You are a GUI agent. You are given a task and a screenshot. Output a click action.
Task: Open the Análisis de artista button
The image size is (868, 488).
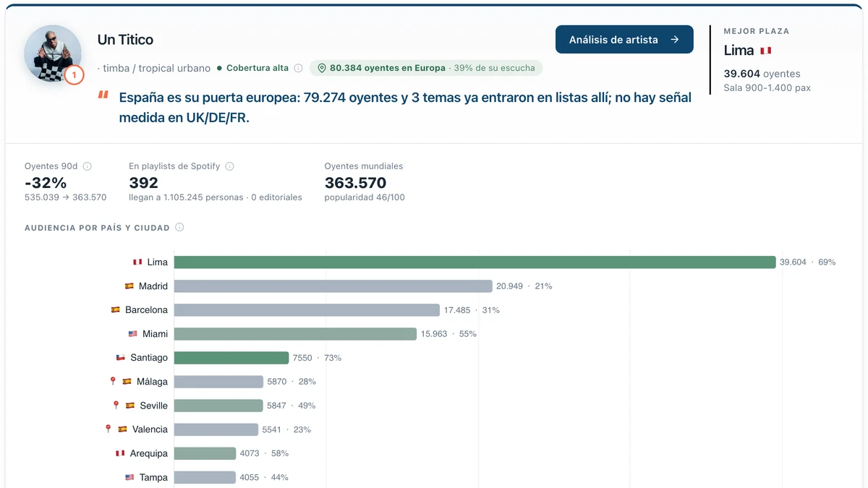pyautogui.click(x=624, y=40)
